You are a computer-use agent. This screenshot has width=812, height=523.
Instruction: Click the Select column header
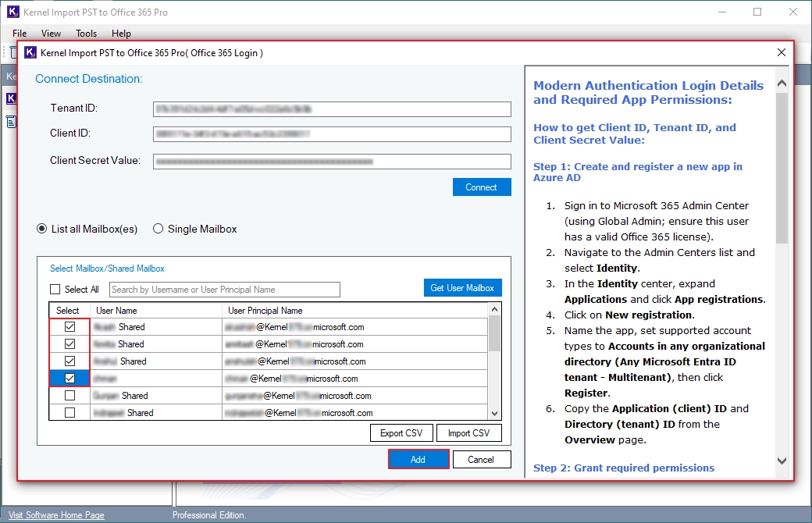point(69,311)
